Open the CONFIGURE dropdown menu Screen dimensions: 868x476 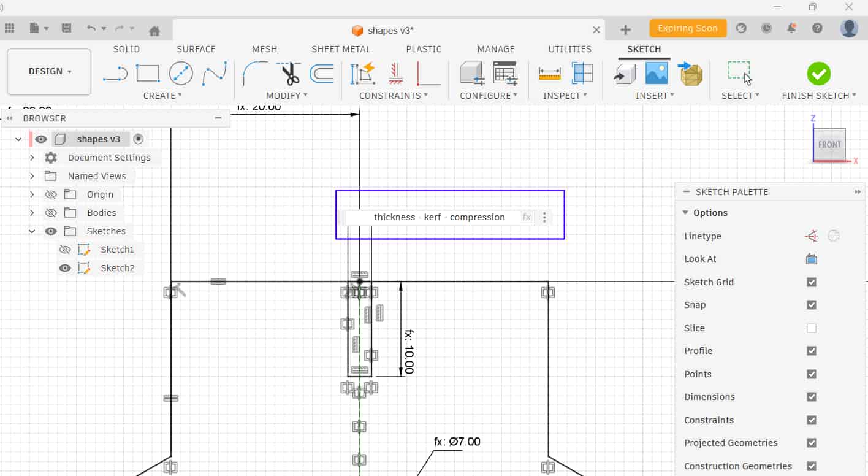489,96
